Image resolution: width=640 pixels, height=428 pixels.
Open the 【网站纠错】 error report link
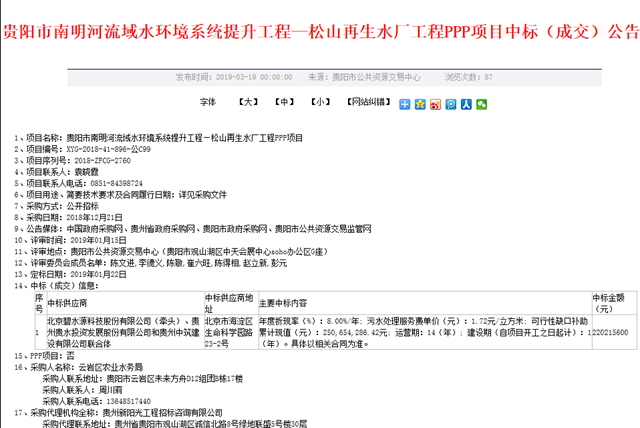click(366, 102)
